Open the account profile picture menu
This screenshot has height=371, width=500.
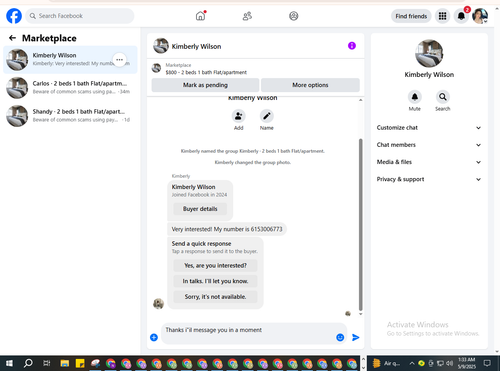[x=480, y=16]
